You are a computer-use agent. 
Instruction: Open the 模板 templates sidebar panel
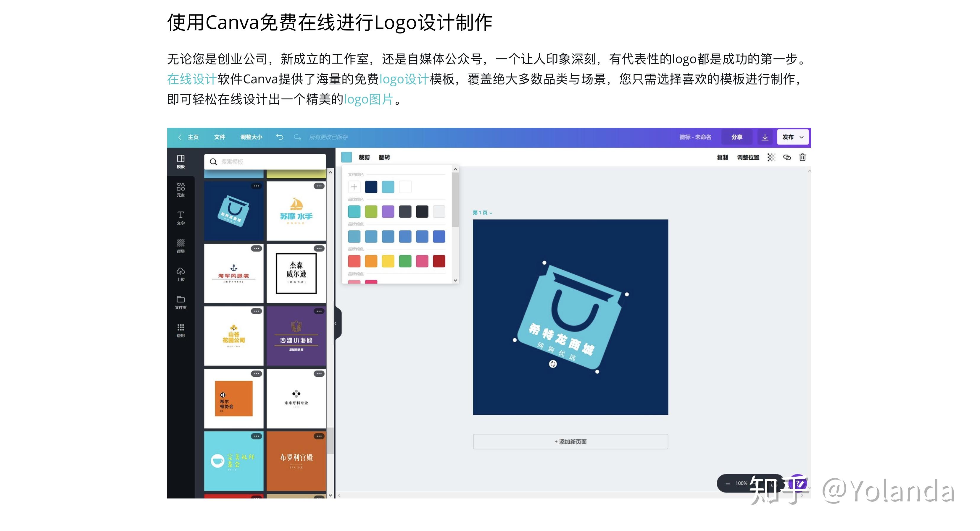tap(181, 161)
